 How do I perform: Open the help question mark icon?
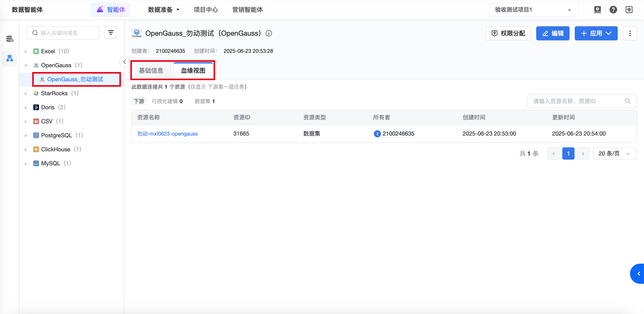coord(613,10)
